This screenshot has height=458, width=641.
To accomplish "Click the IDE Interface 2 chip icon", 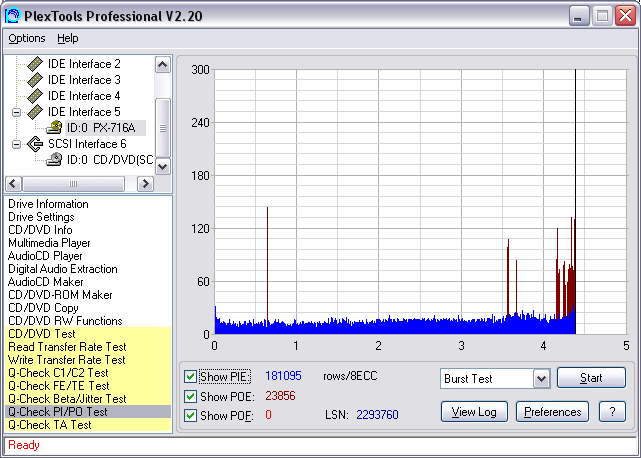I will [x=35, y=64].
